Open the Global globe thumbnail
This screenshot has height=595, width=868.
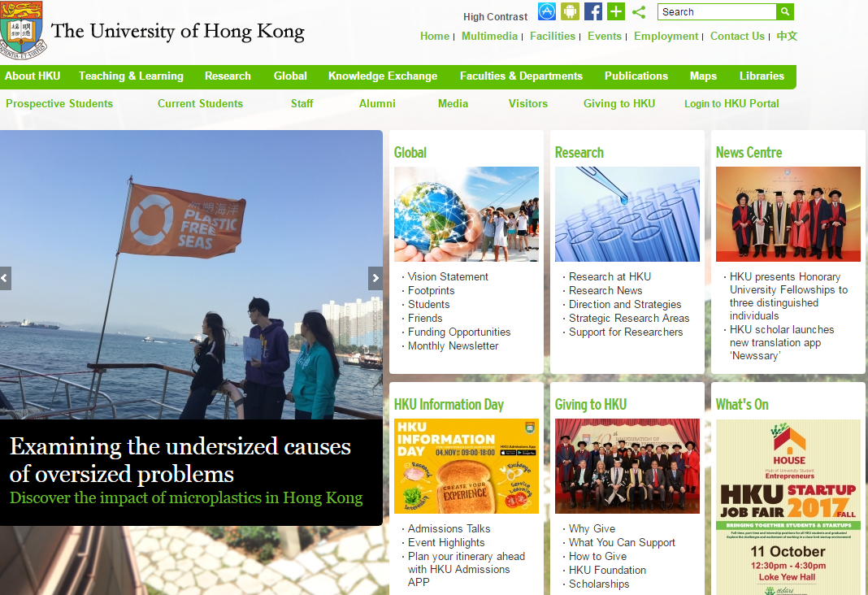click(x=467, y=215)
